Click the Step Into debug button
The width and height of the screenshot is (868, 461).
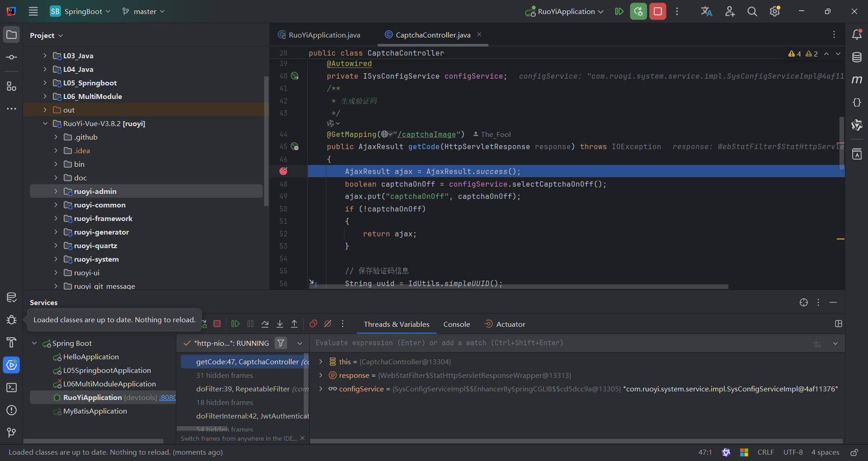point(280,324)
